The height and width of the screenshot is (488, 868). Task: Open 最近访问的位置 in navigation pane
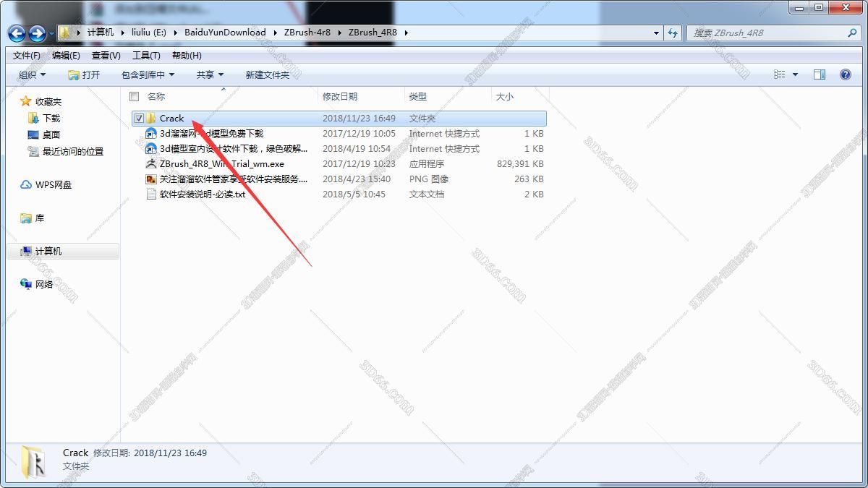pos(66,151)
